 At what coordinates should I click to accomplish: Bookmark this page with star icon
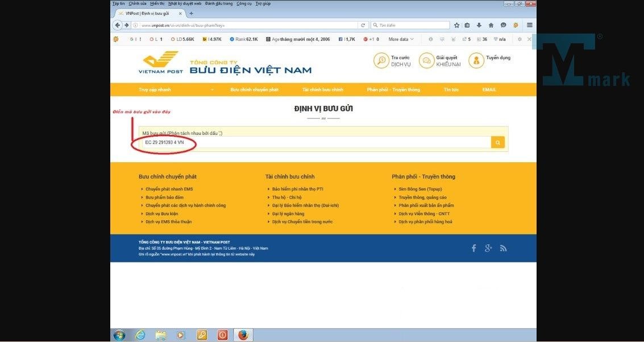[456, 25]
